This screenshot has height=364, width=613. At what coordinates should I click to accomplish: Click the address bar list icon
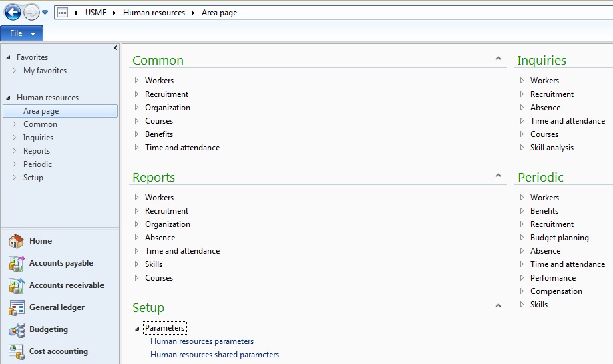click(x=63, y=13)
